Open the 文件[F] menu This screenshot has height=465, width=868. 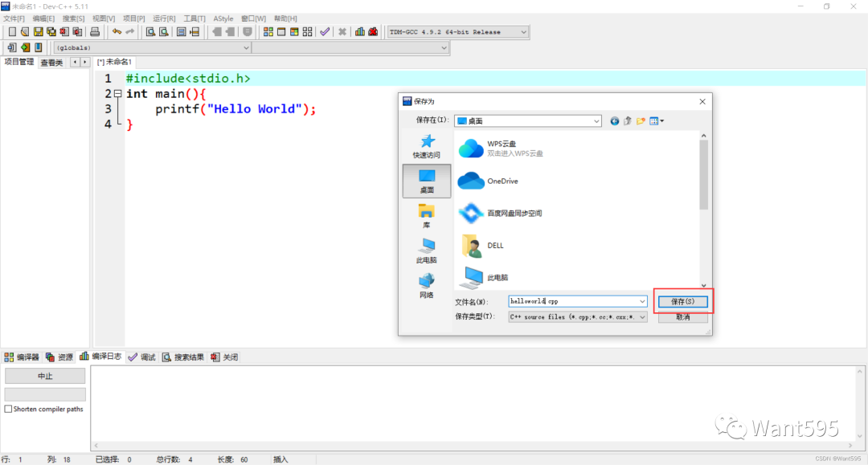[14, 18]
